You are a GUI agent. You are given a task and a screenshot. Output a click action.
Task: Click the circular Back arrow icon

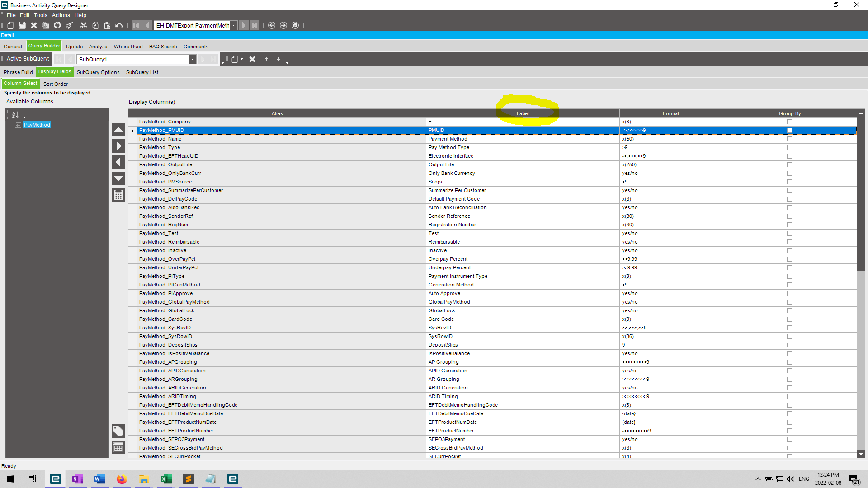[272, 25]
